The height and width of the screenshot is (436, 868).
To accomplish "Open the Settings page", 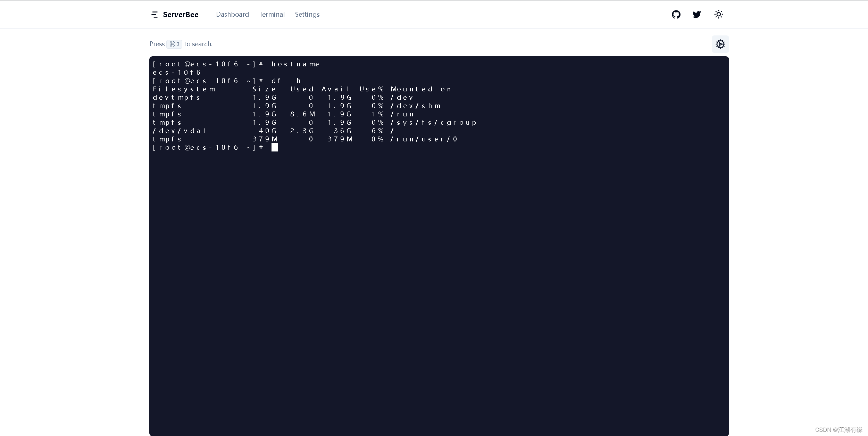I will point(307,15).
